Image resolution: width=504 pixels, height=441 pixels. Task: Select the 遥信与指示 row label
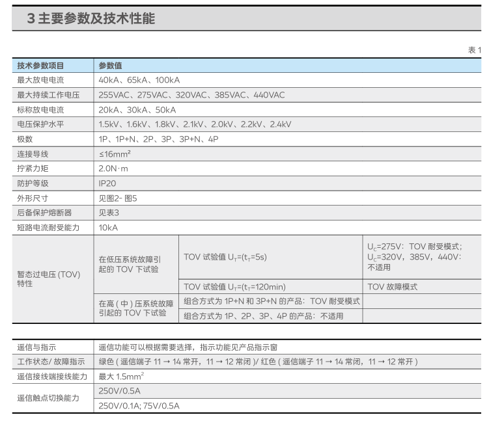pos(36,347)
